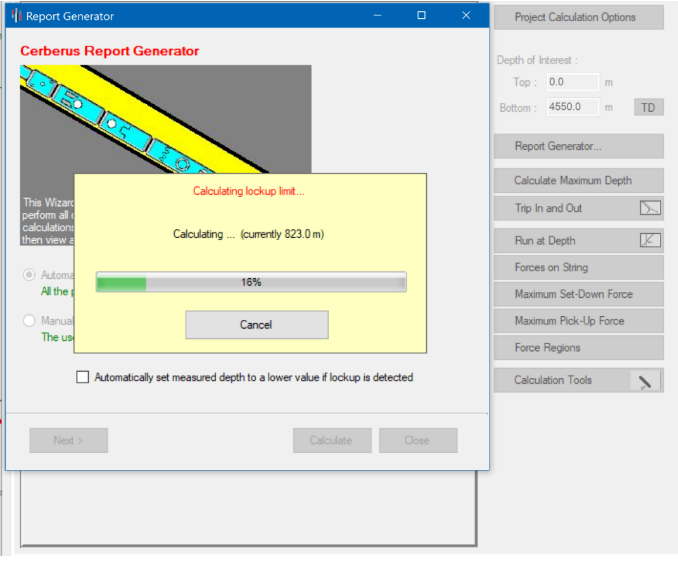Click the Bottom depth input field
This screenshot has width=678, height=564.
pos(572,107)
